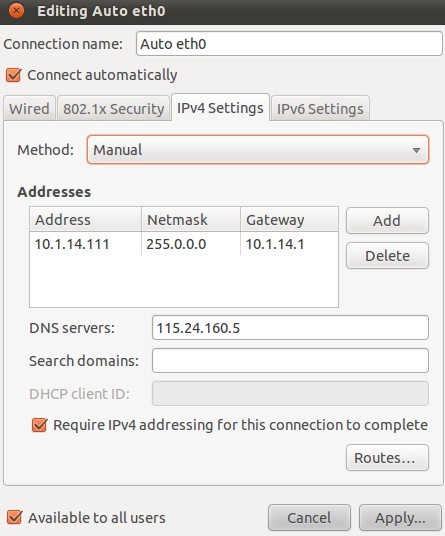Click the Search domains input field
445x536 pixels.
tap(290, 361)
